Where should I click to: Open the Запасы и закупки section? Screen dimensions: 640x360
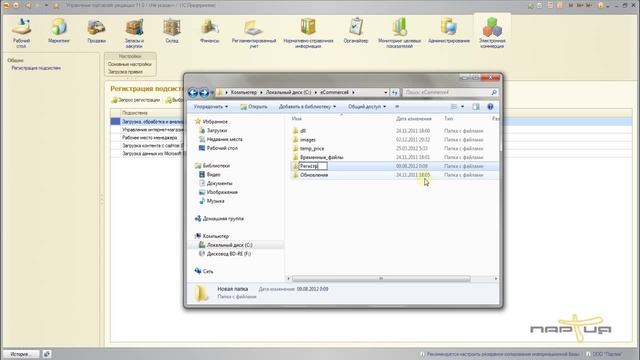134,33
